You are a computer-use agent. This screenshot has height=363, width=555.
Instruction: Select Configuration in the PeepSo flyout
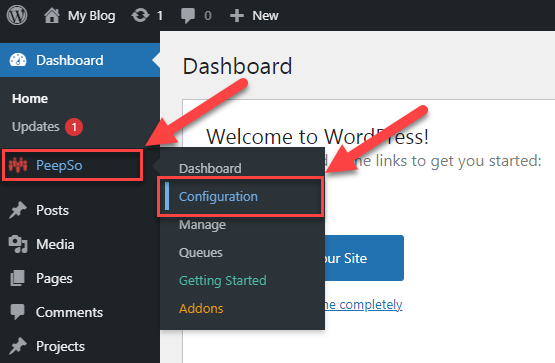(x=218, y=196)
